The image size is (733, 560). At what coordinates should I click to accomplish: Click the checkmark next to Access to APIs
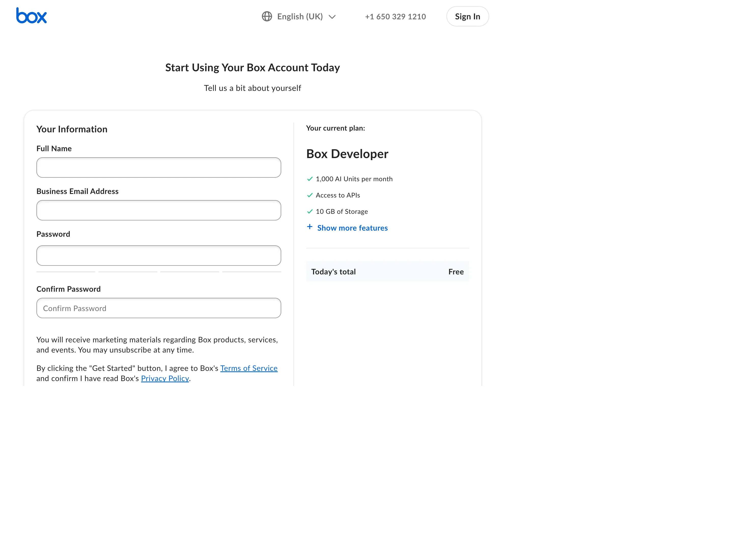[310, 195]
